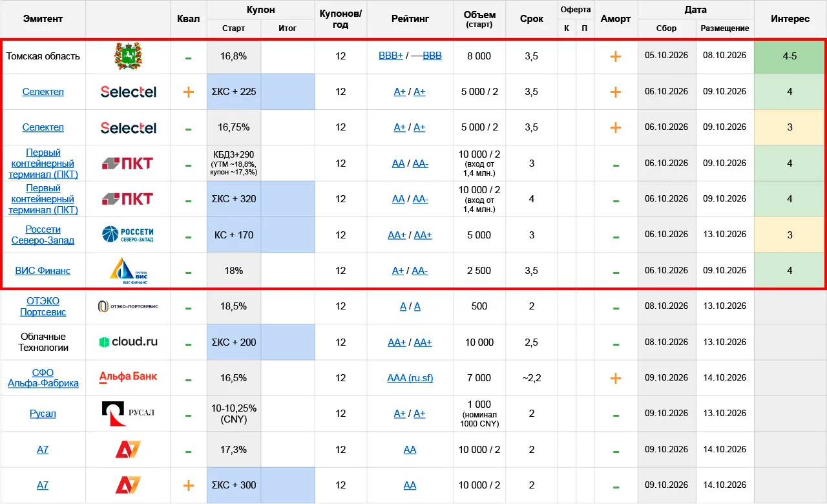Click the 2 500 volume cell
The image size is (827, 504).
[479, 271]
